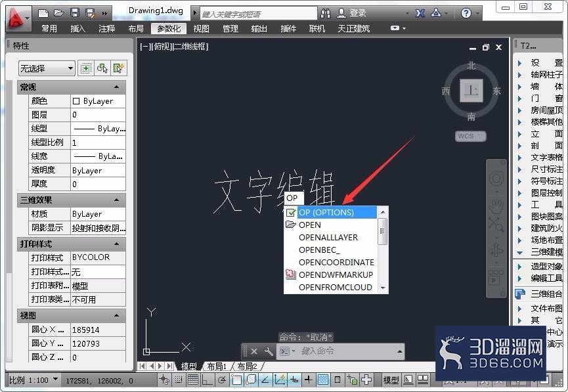Create a new drawing from quick access toolbar
This screenshot has width=568, height=392.
tap(43, 13)
